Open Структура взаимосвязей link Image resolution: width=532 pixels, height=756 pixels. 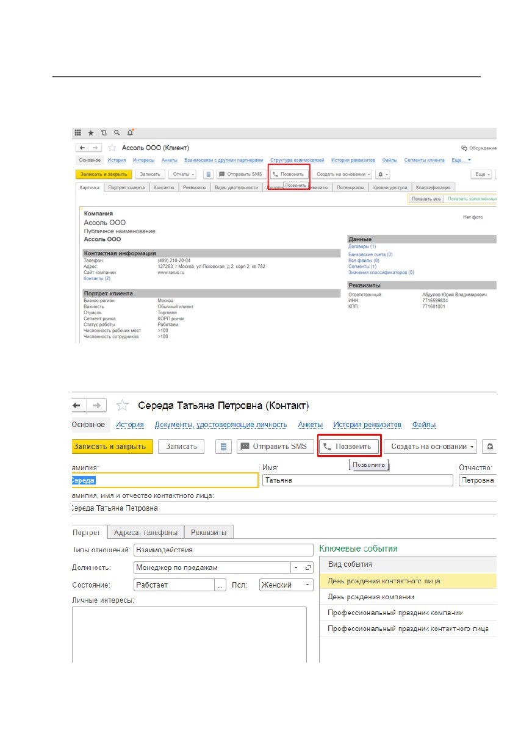297,160
